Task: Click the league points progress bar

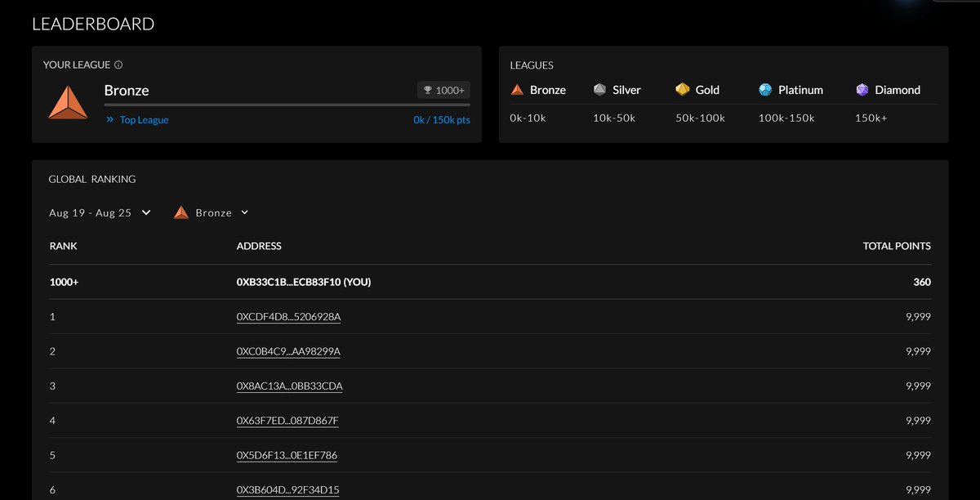Action: (287, 105)
